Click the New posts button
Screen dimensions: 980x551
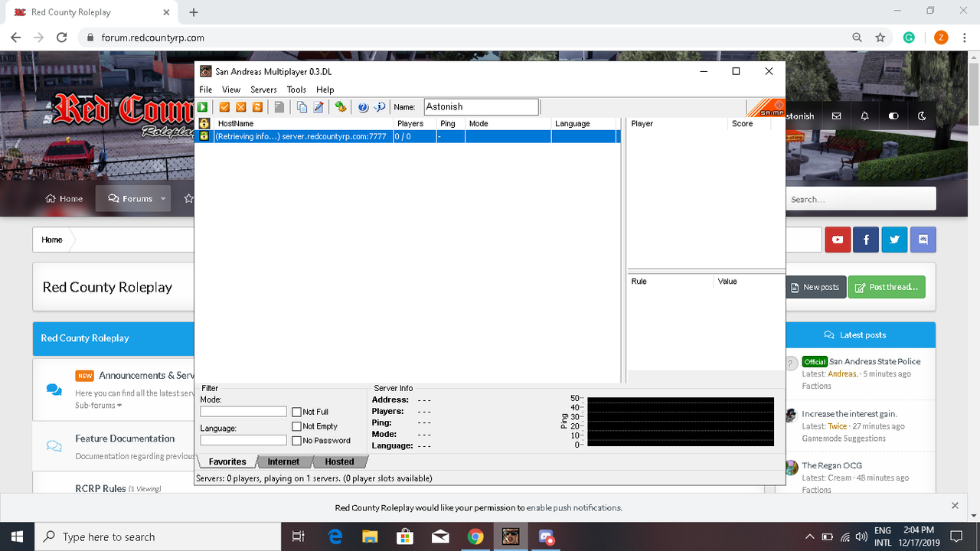(816, 287)
